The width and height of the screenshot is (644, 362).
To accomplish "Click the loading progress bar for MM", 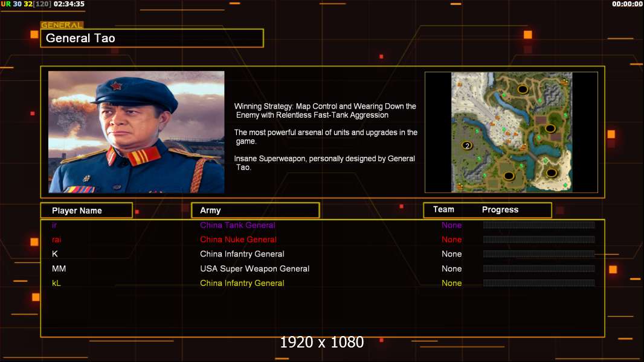I will point(539,268).
